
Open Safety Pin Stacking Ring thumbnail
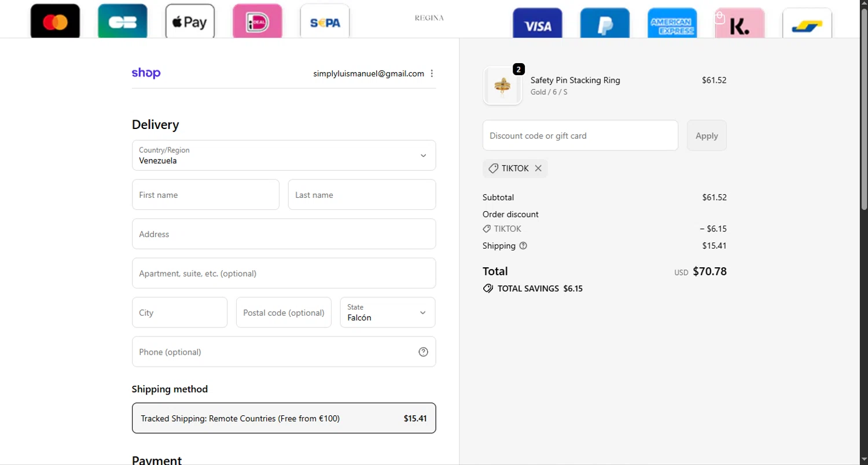[502, 86]
